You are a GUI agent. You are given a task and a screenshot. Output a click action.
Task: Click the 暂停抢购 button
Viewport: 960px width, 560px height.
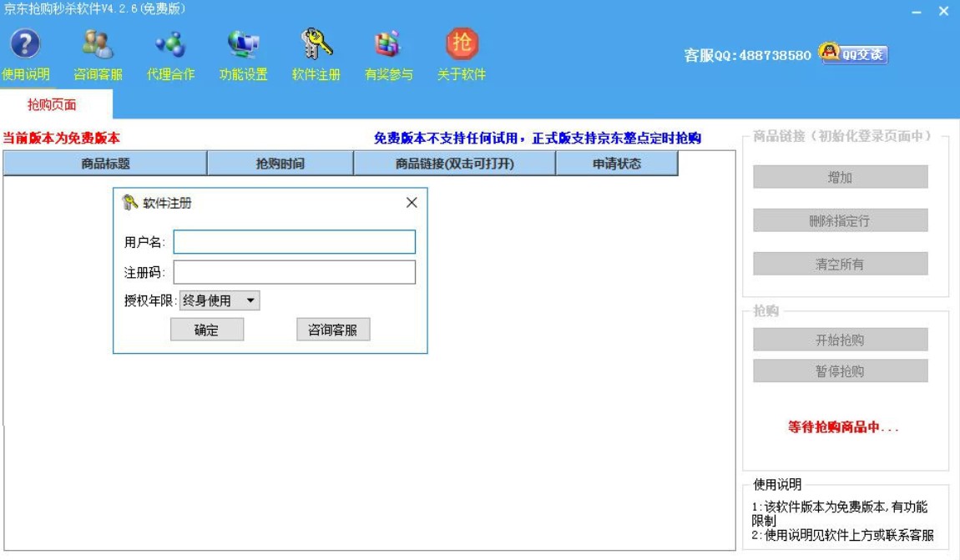[x=840, y=371]
